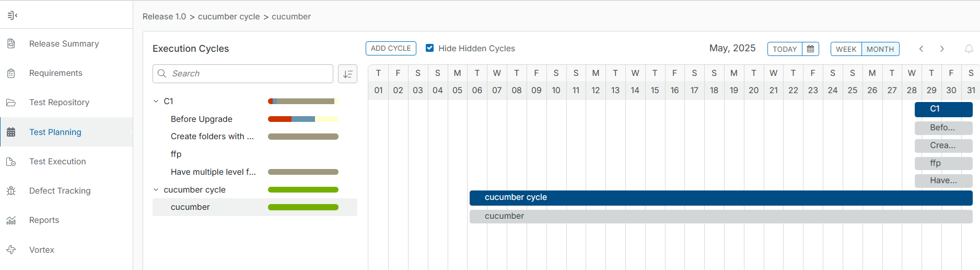Image resolution: width=980 pixels, height=270 pixels.
Task: Click the Defect Tracking bug icon
Action: [11, 190]
